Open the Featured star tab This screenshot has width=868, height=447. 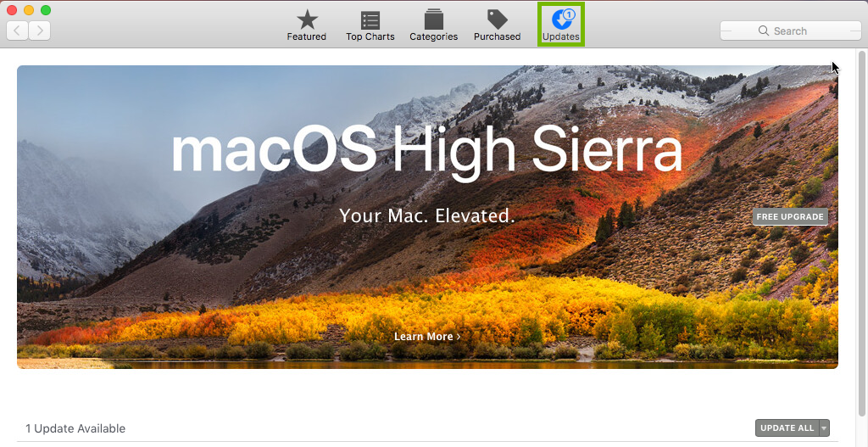[x=306, y=25]
